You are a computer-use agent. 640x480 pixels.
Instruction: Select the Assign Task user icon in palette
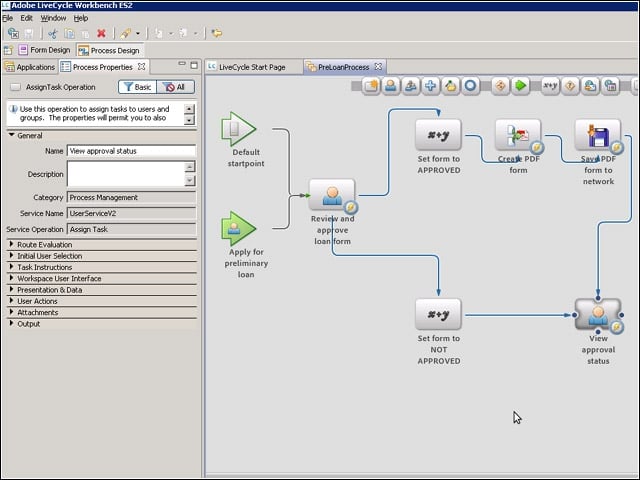[x=391, y=86]
